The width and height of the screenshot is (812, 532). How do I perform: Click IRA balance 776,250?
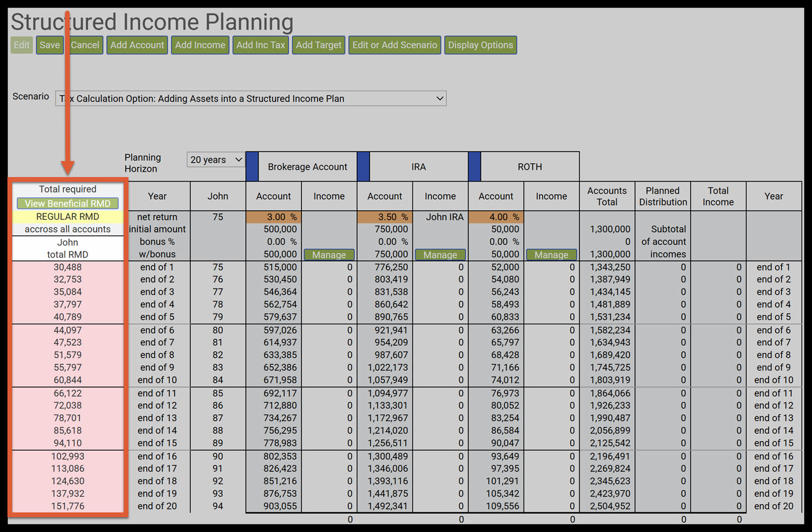(391, 267)
